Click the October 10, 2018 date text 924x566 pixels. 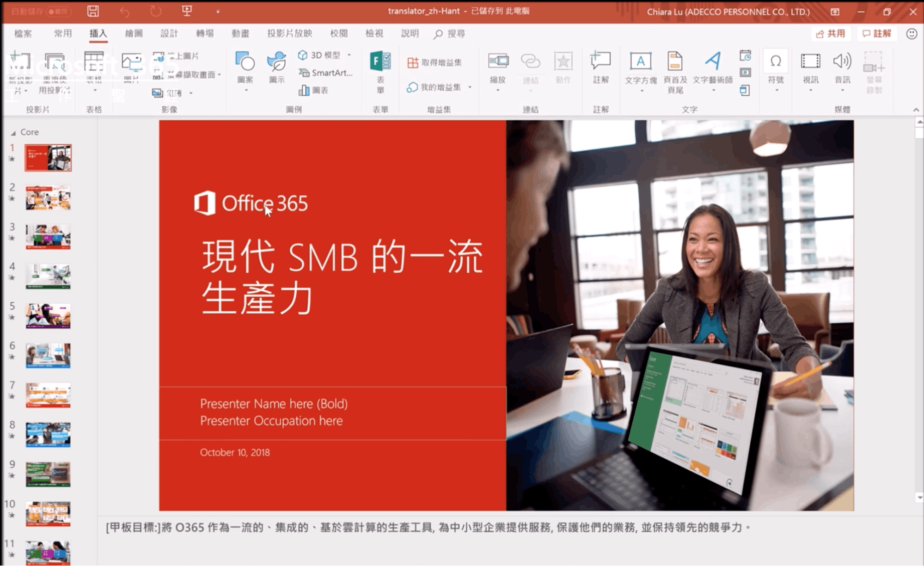click(x=235, y=452)
